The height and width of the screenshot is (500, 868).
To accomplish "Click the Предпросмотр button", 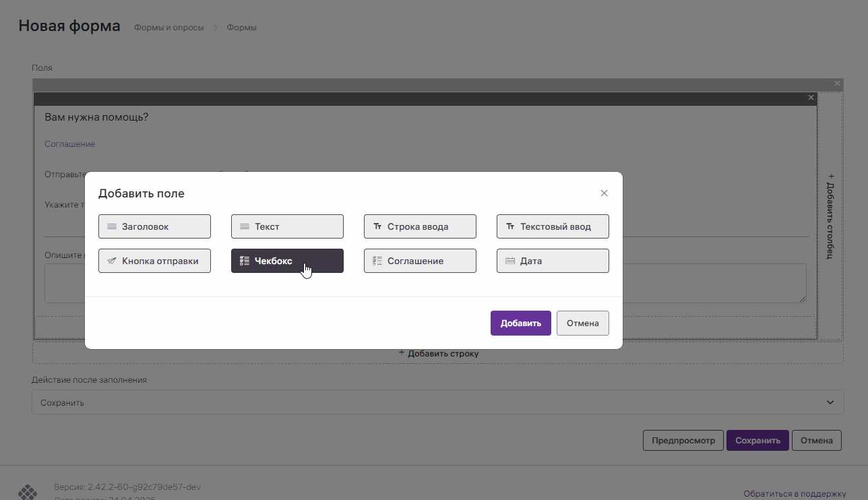I will pos(683,441).
